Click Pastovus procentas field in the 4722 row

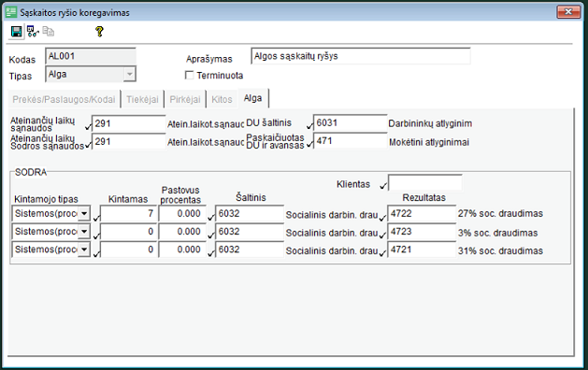coord(182,213)
